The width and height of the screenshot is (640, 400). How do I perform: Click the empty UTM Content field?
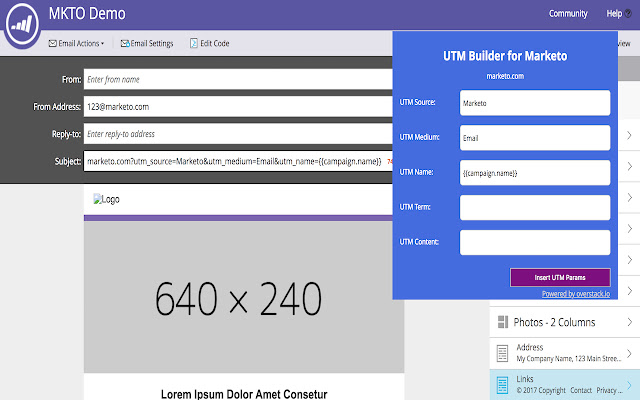(535, 242)
